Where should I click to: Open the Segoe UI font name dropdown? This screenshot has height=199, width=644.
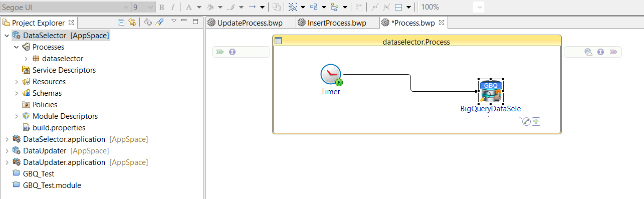pos(126,8)
